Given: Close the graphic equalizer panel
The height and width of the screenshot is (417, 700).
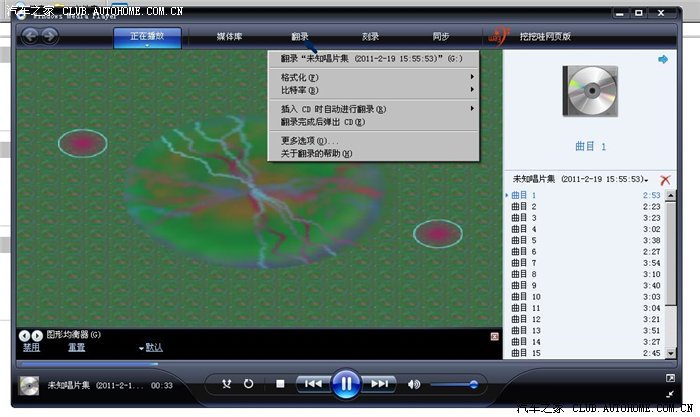Looking at the screenshot, I should tap(494, 336).
